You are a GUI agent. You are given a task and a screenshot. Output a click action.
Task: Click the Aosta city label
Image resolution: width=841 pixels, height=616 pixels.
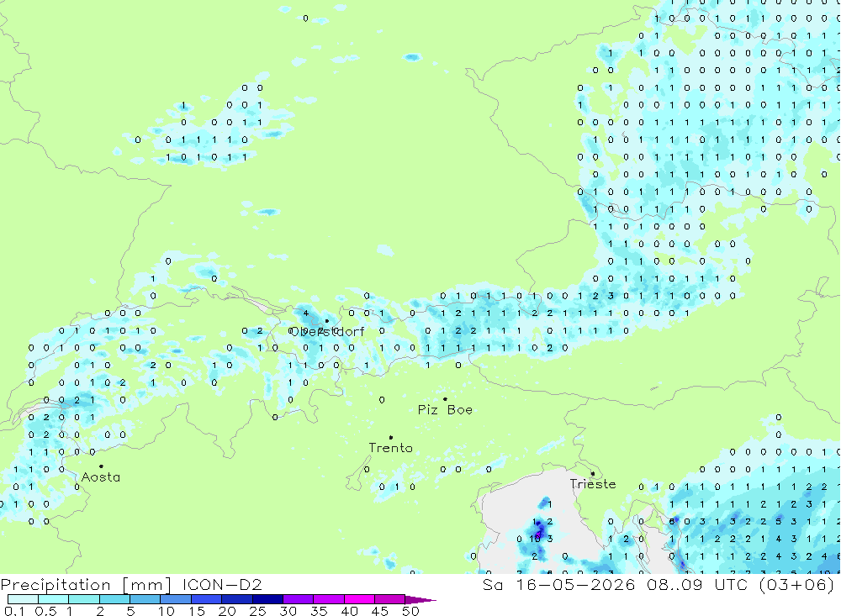(101, 477)
